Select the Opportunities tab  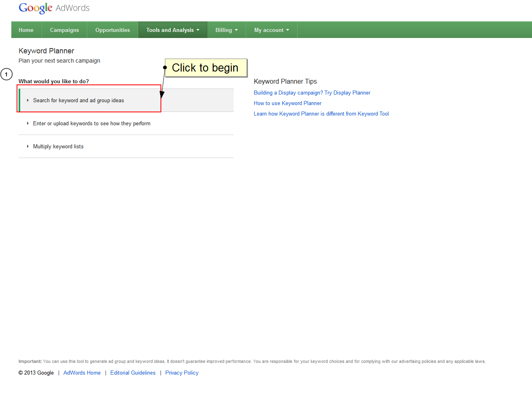(x=112, y=30)
